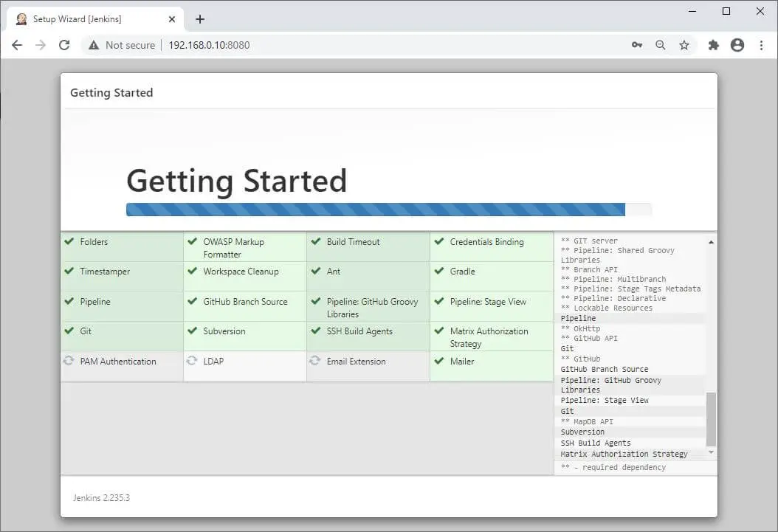Viewport: 778px width, 532px height.
Task: Click the Build Timeout green checkmark
Action: coord(316,241)
